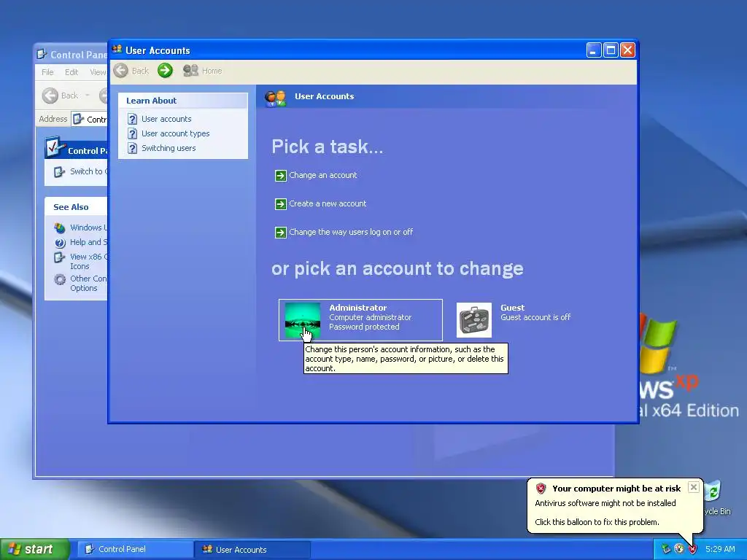Screen dimensions: 747x560
Task: Click User Accounts window title bar icon
Action: pyautogui.click(x=117, y=50)
